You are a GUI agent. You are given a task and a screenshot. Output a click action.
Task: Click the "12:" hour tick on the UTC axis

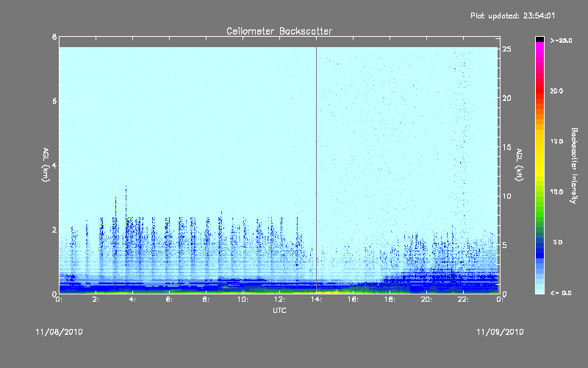[279, 300]
